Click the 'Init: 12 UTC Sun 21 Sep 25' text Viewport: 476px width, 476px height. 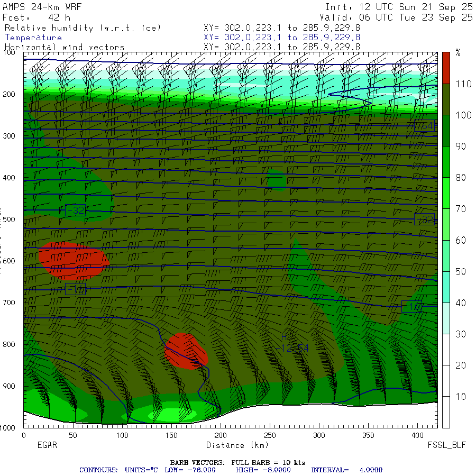point(399,7)
